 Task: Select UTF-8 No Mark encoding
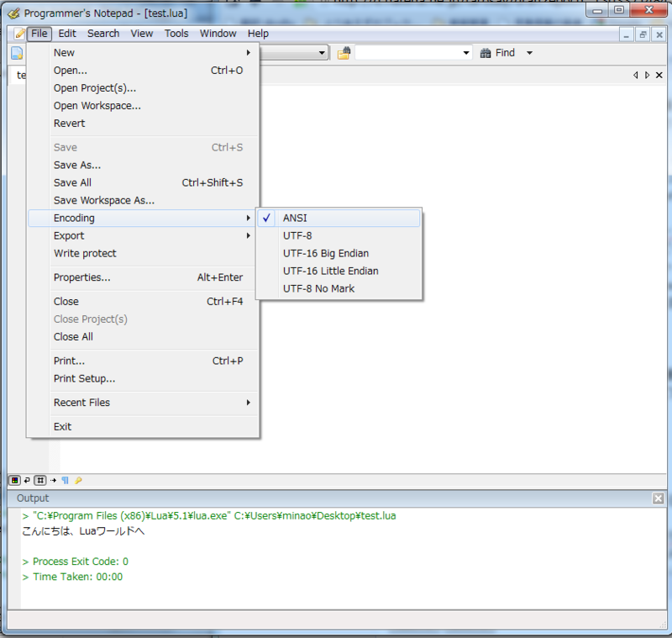(x=339, y=288)
